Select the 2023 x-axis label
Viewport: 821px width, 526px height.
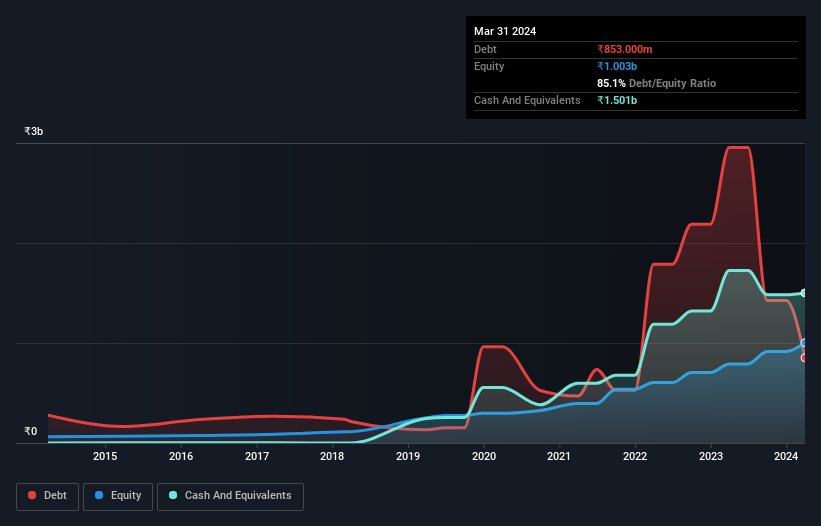click(711, 456)
